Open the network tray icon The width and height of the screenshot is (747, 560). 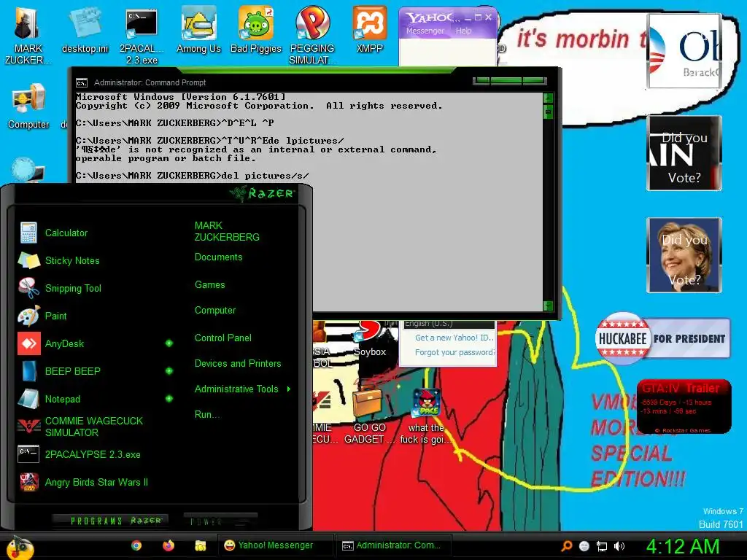click(x=602, y=546)
